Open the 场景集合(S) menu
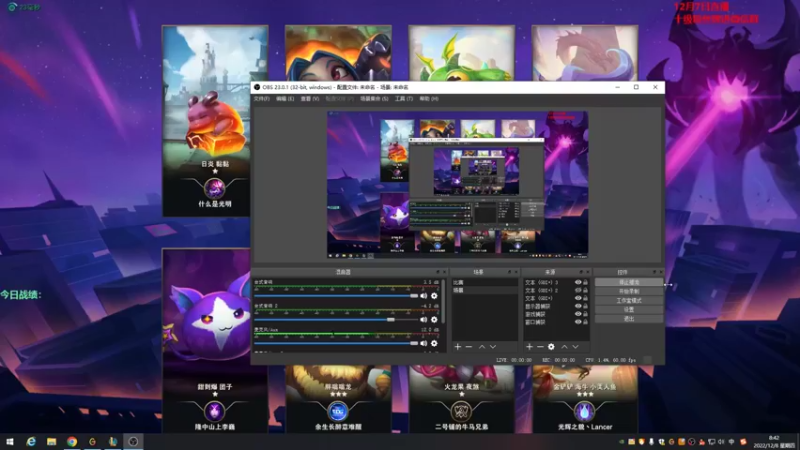800x450 pixels. click(374, 98)
